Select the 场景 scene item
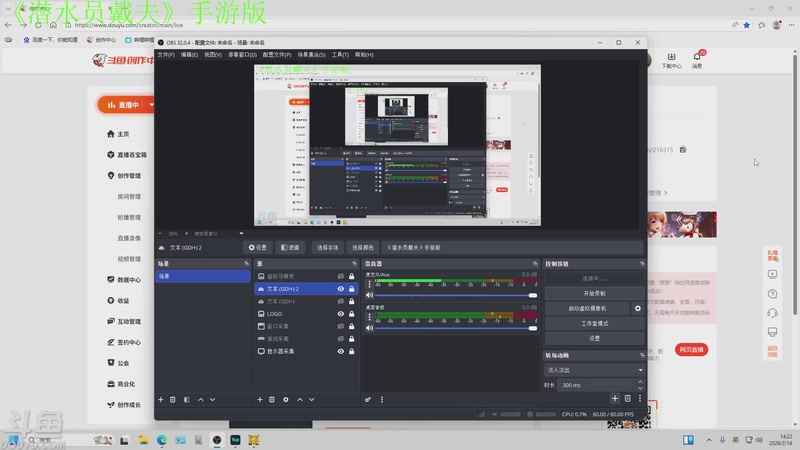 tap(203, 276)
